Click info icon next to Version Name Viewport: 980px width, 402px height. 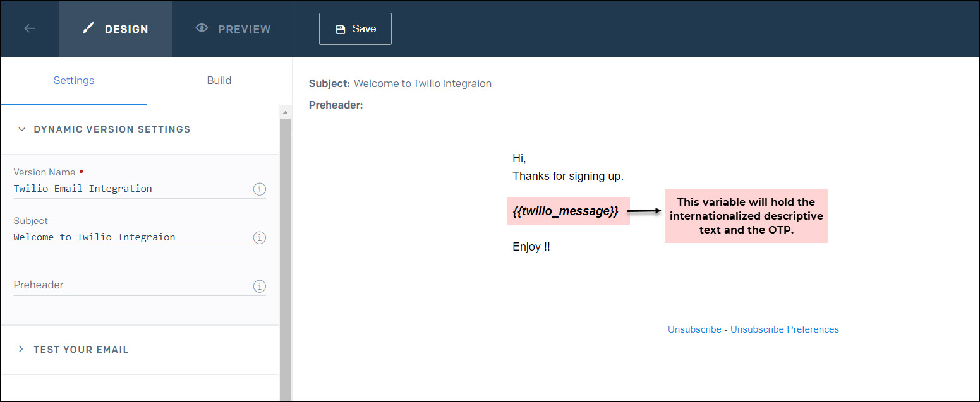260,189
